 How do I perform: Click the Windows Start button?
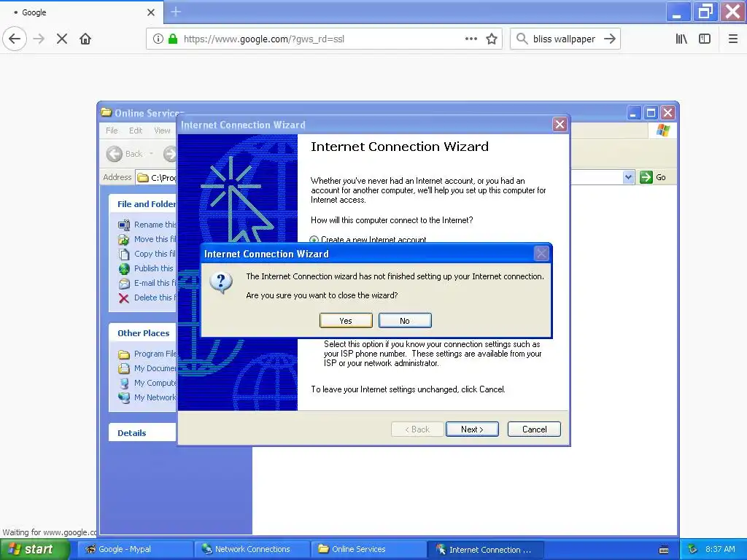tap(35, 549)
